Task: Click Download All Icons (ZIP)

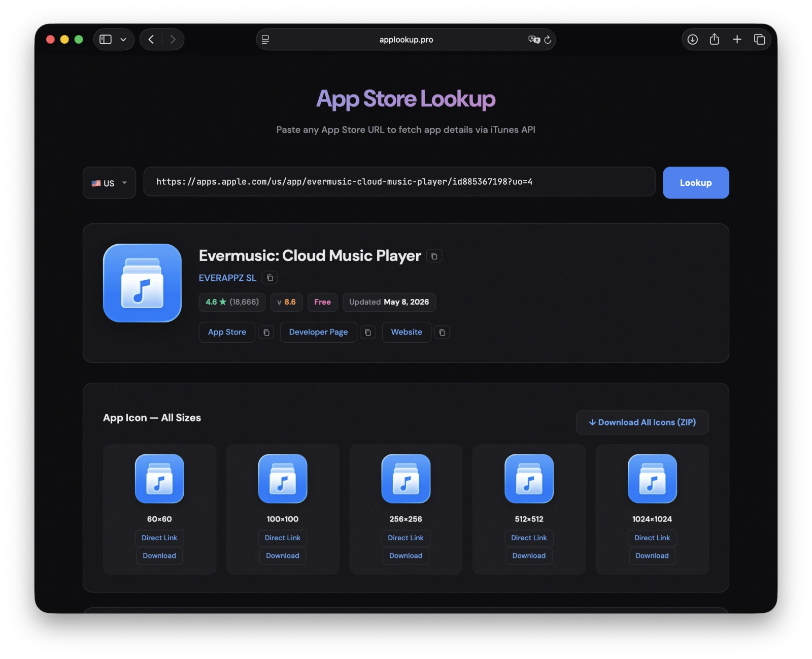Action: pyautogui.click(x=642, y=422)
